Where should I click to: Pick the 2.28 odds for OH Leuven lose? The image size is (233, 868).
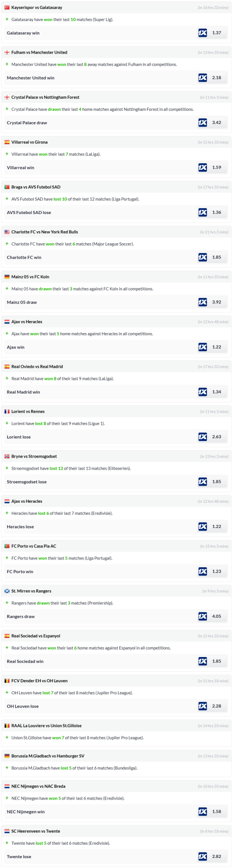tap(216, 706)
